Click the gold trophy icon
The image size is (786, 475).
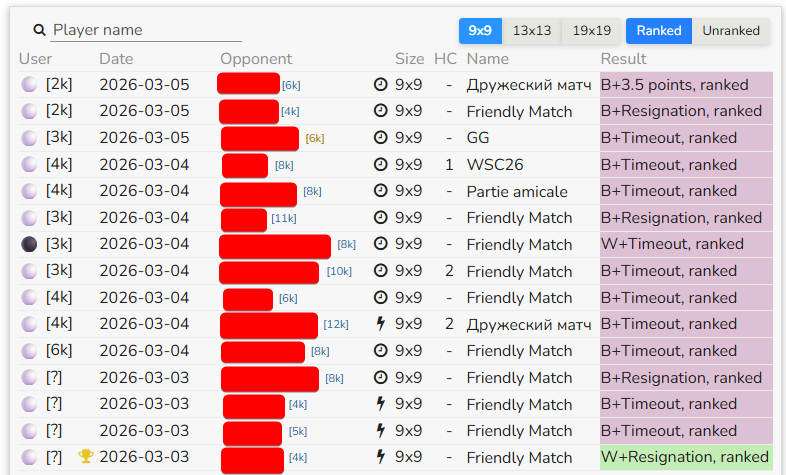(85, 457)
